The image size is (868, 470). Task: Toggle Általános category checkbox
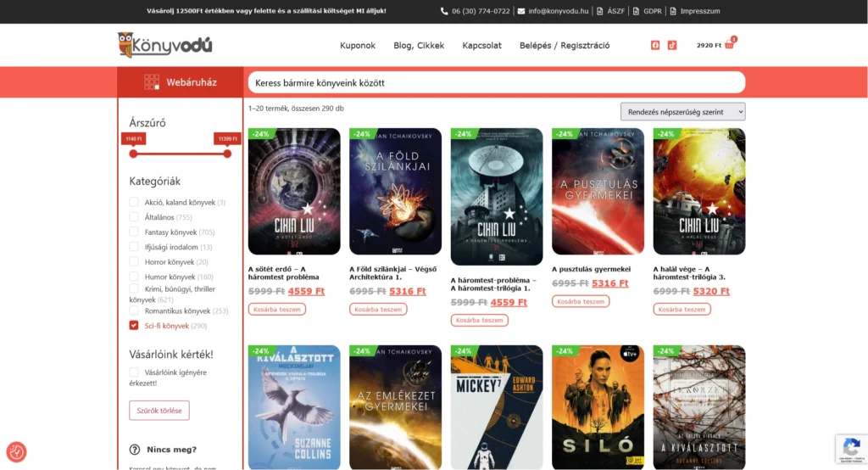click(x=134, y=216)
